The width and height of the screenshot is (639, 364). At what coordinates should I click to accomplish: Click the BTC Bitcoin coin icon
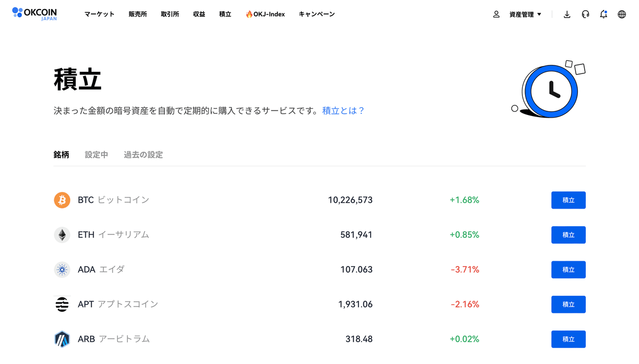click(x=62, y=200)
